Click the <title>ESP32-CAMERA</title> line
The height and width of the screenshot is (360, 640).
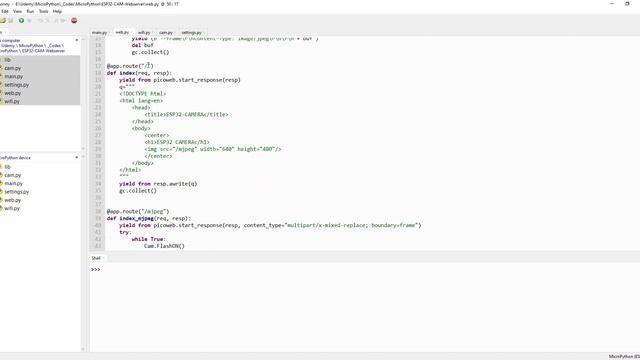186,115
